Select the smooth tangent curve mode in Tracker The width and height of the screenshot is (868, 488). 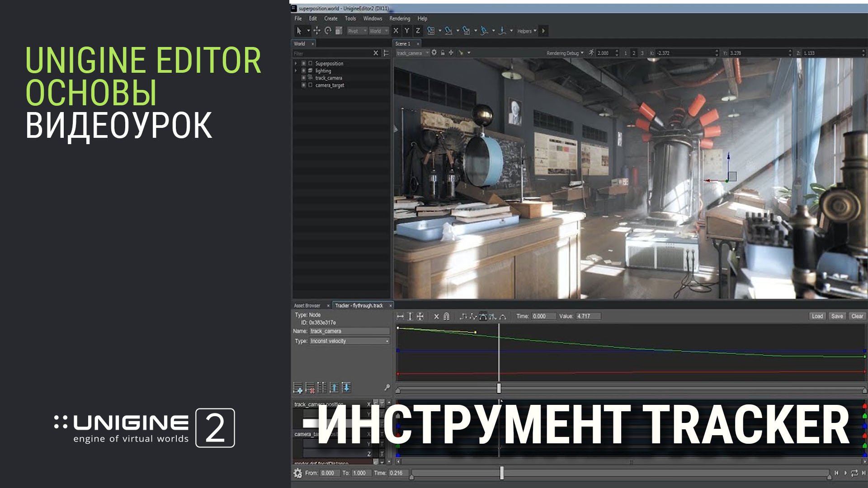click(484, 316)
